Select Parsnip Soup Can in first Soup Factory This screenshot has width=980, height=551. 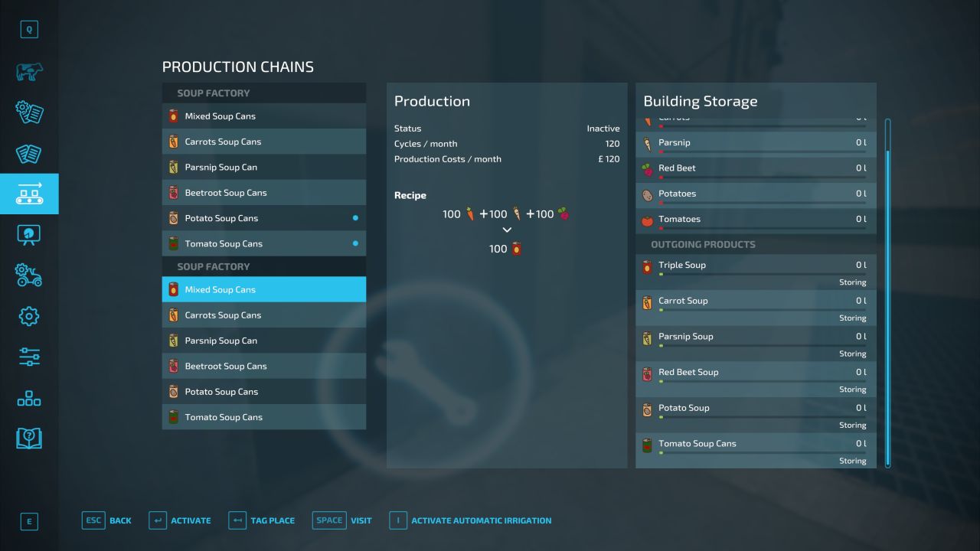pyautogui.click(x=264, y=167)
